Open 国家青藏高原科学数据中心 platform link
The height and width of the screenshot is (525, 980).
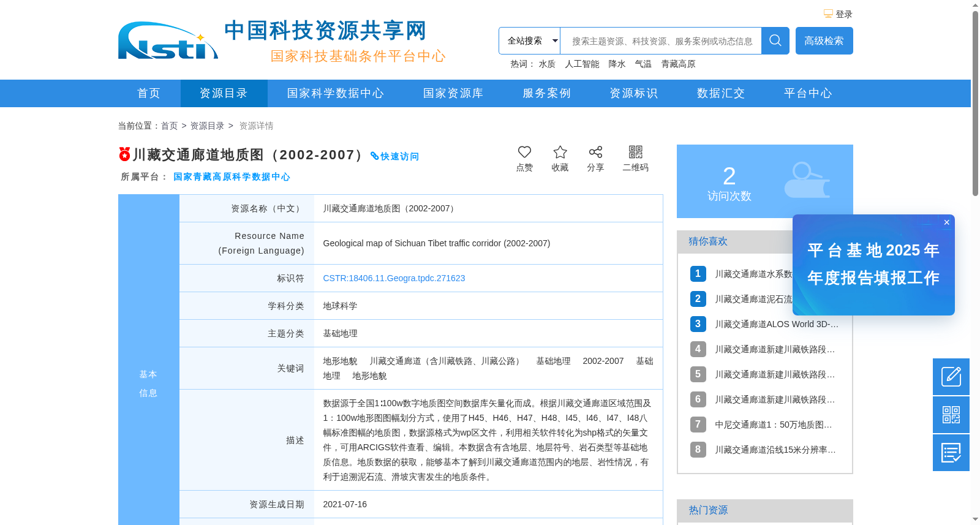click(x=232, y=176)
